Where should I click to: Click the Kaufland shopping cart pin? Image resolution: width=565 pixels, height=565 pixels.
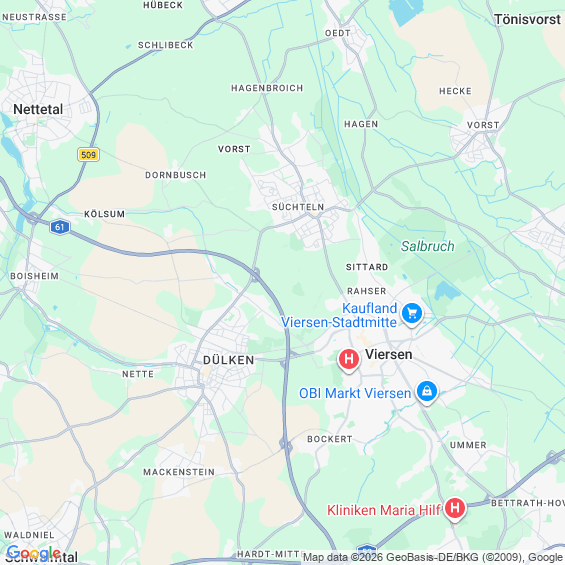[x=412, y=314]
